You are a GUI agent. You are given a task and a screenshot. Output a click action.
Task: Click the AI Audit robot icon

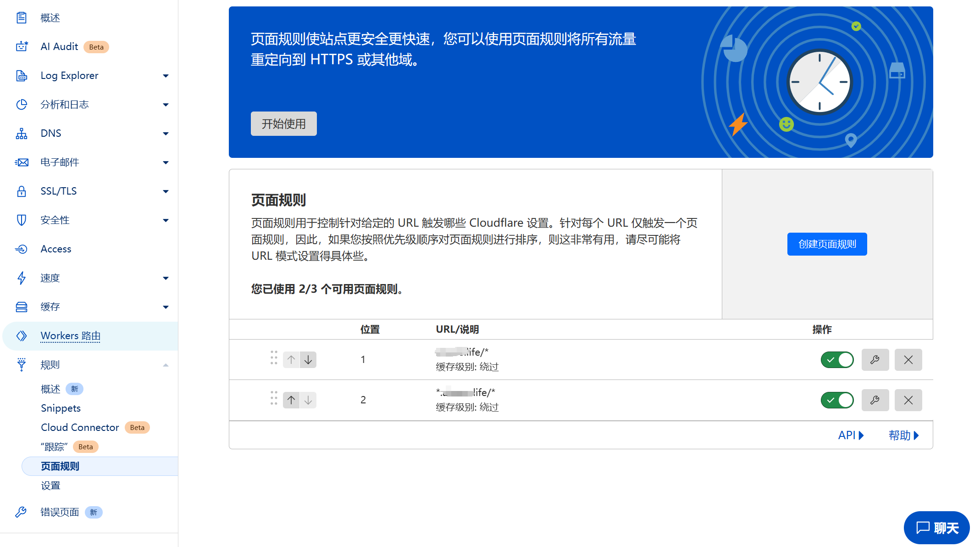pos(22,46)
